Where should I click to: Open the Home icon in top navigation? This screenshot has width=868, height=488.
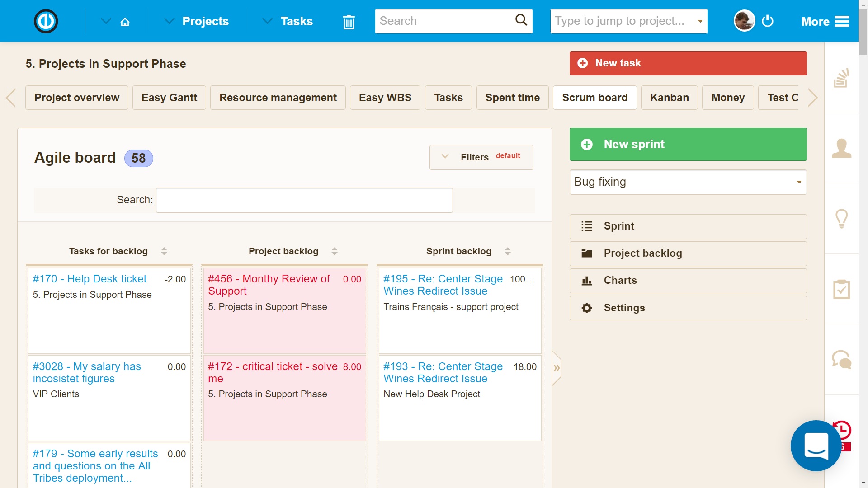125,21
